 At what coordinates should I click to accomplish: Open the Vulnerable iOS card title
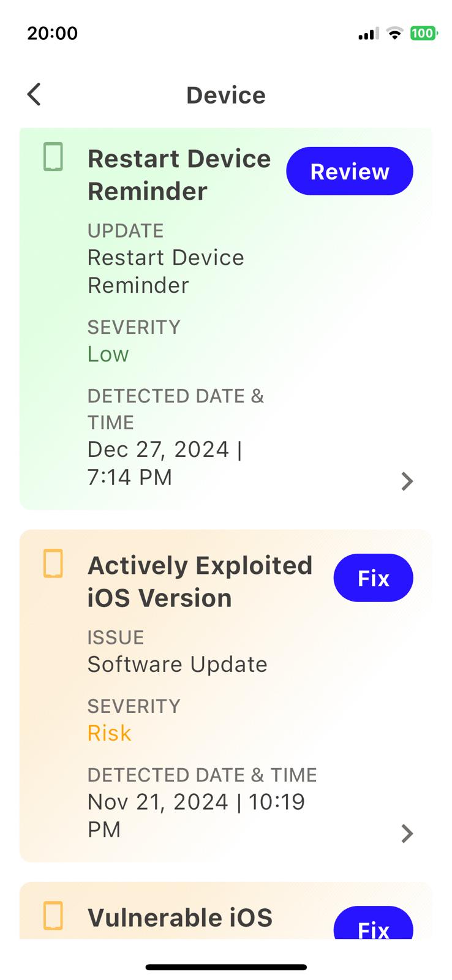pyautogui.click(x=180, y=918)
